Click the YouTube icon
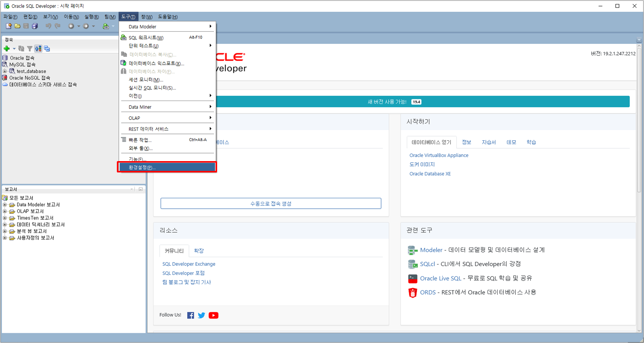Image resolution: width=644 pixels, height=343 pixels. (x=213, y=315)
